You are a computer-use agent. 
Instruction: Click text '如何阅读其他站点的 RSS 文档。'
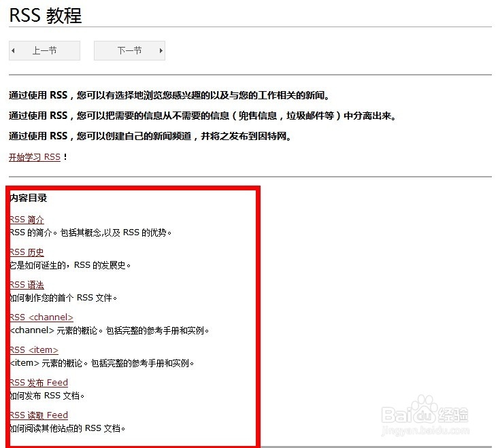(67, 429)
